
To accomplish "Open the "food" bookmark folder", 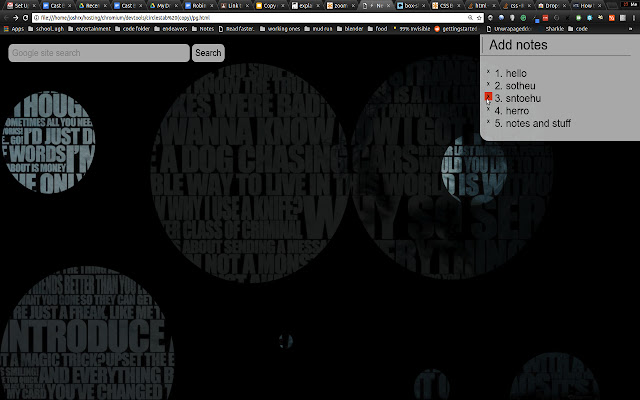I will coord(378,29).
